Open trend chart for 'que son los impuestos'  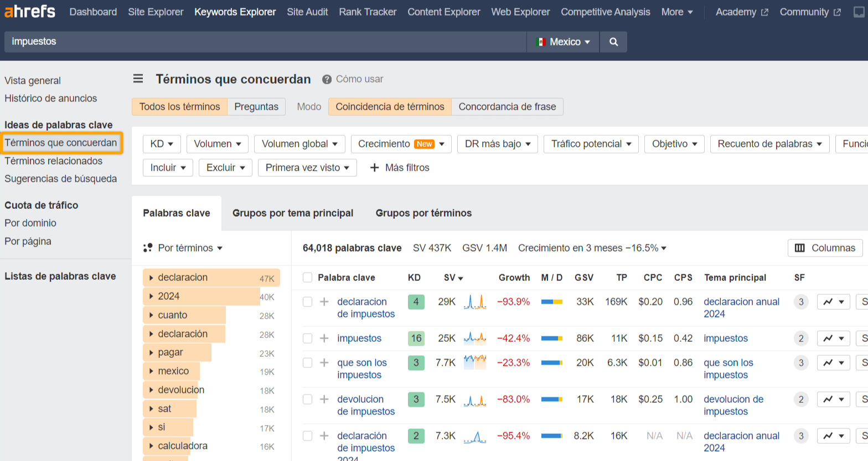coord(833,363)
